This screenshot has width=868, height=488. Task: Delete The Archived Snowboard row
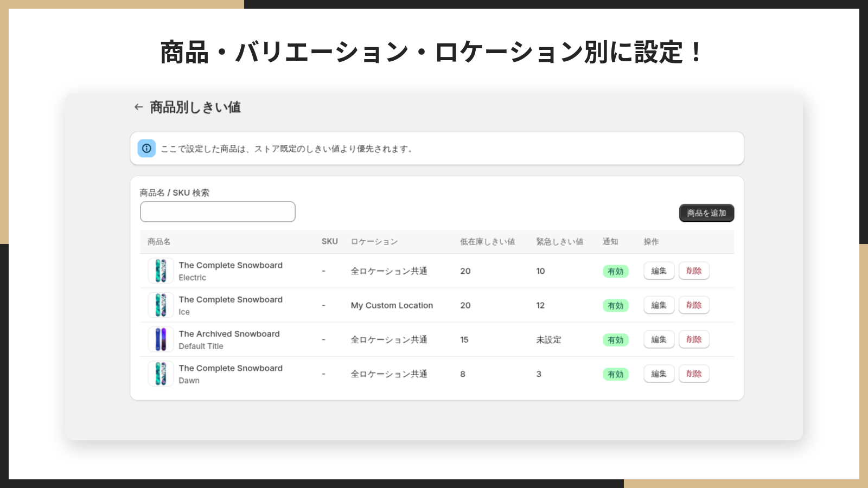click(694, 339)
